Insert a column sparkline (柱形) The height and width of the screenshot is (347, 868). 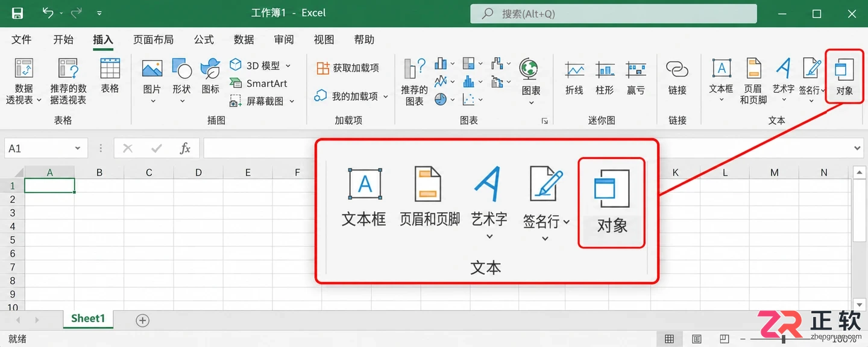tap(605, 77)
